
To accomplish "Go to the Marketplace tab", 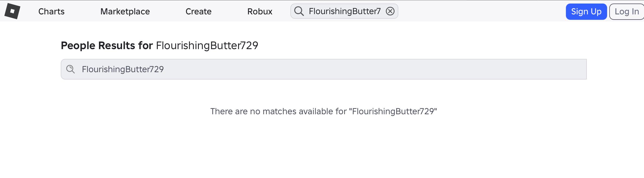I will (x=125, y=11).
